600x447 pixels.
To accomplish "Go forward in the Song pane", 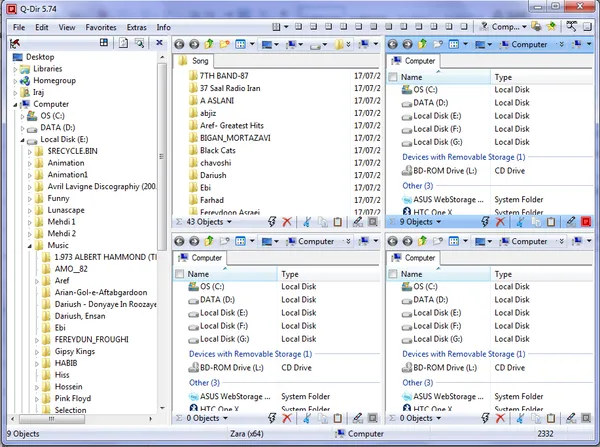I will [x=194, y=44].
